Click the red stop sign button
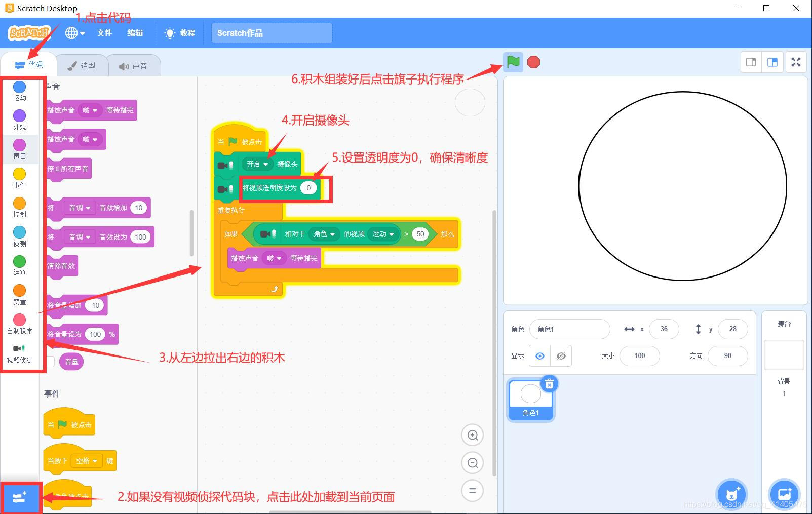Viewport: 812px width, 514px height. click(x=533, y=62)
